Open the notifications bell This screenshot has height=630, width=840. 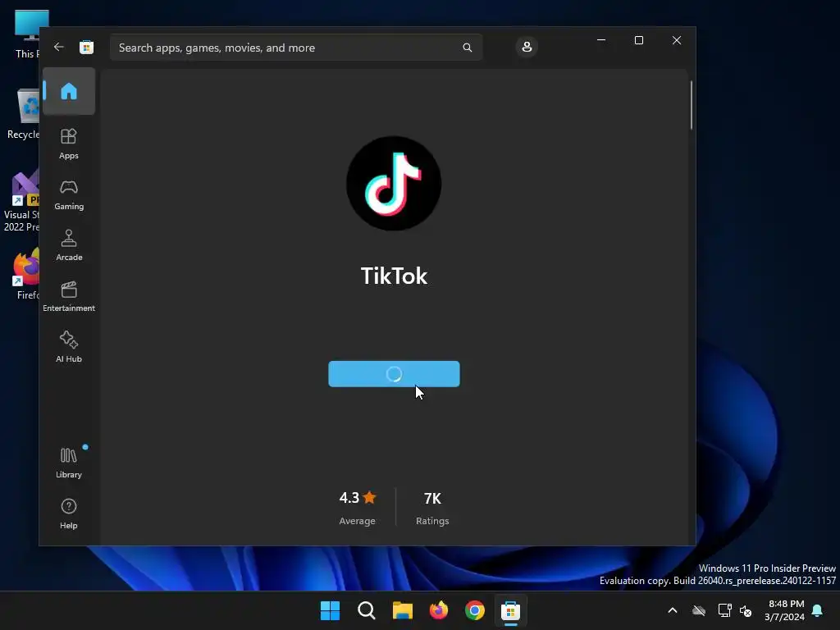818,610
